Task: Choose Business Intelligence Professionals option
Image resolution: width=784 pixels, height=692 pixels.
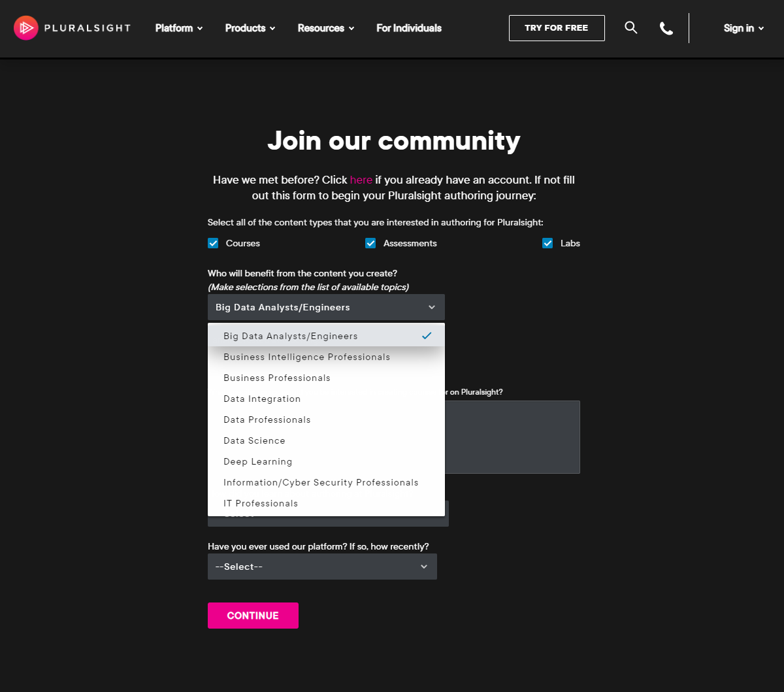Action: click(326, 357)
